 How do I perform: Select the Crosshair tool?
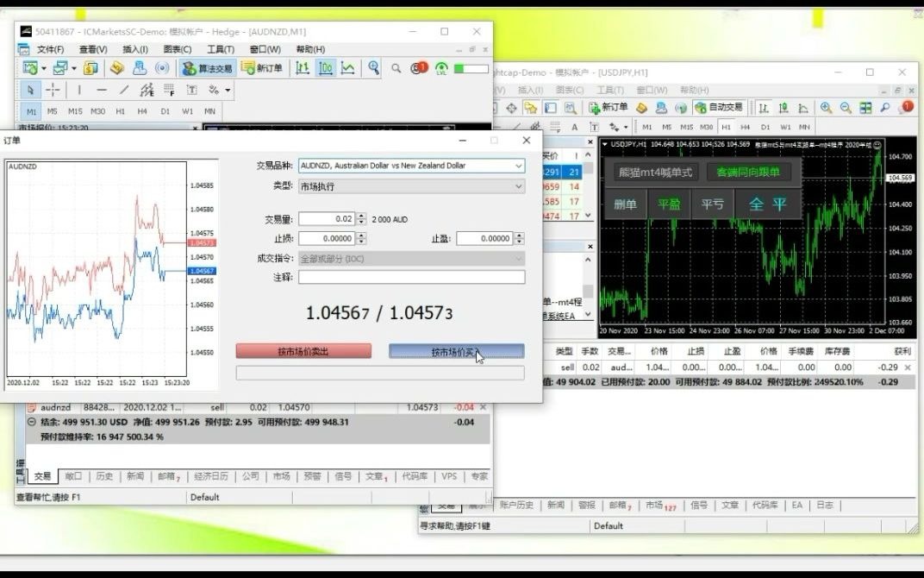coord(52,91)
